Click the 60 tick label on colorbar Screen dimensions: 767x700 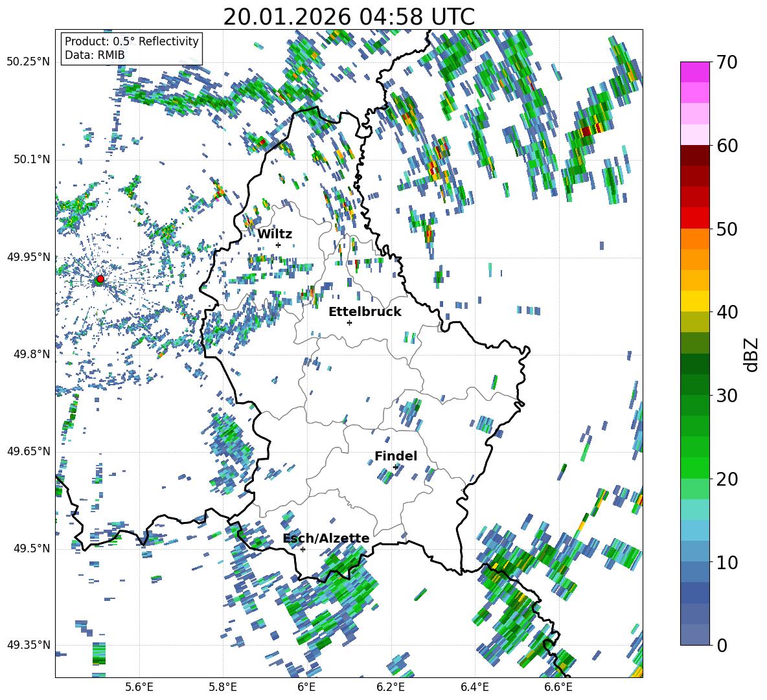click(727, 146)
